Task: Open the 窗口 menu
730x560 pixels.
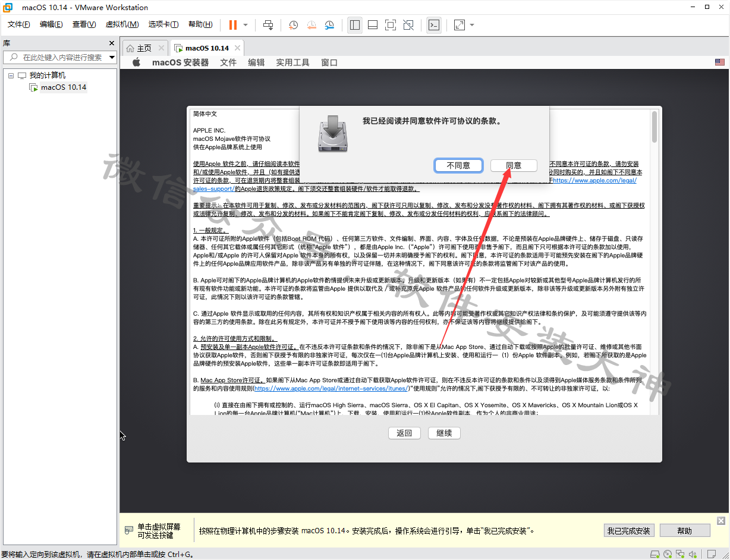Action: 329,62
